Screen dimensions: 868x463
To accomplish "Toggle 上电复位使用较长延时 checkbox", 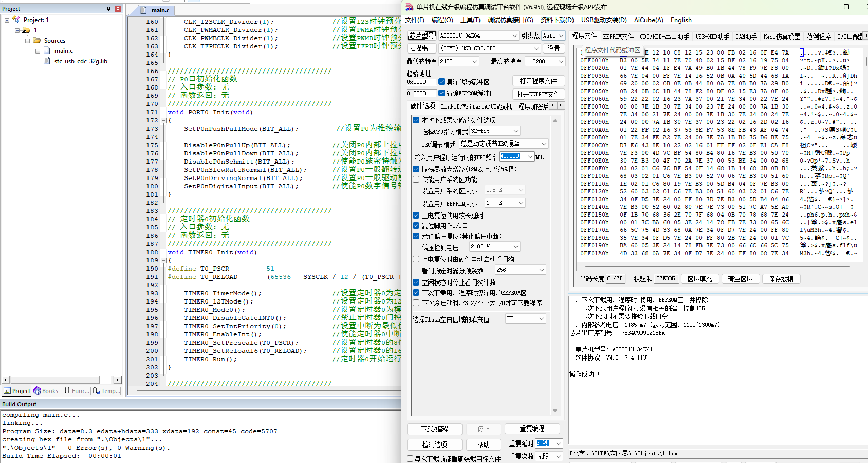I will [x=416, y=216].
